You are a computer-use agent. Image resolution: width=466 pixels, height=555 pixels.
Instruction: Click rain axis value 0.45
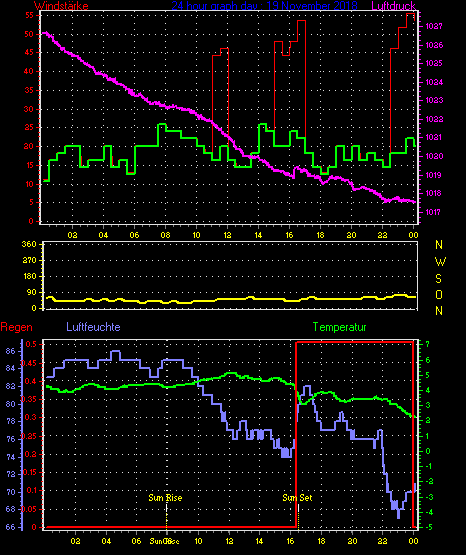click(29, 364)
